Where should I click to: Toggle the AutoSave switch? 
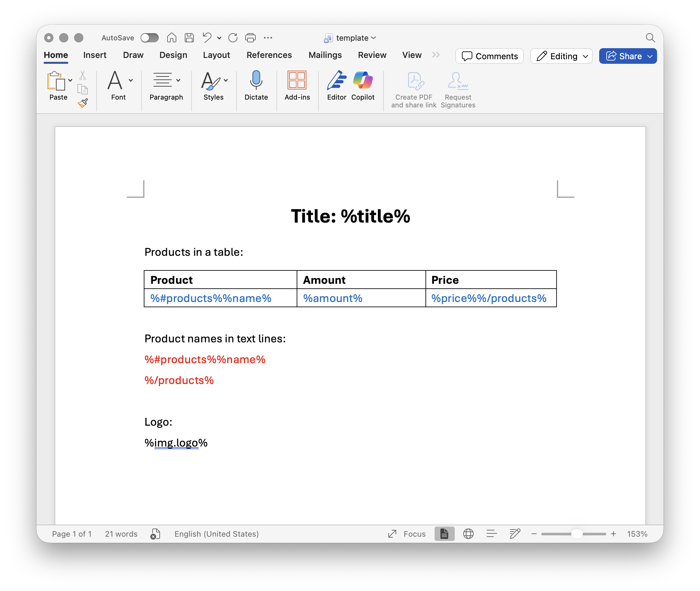click(149, 38)
